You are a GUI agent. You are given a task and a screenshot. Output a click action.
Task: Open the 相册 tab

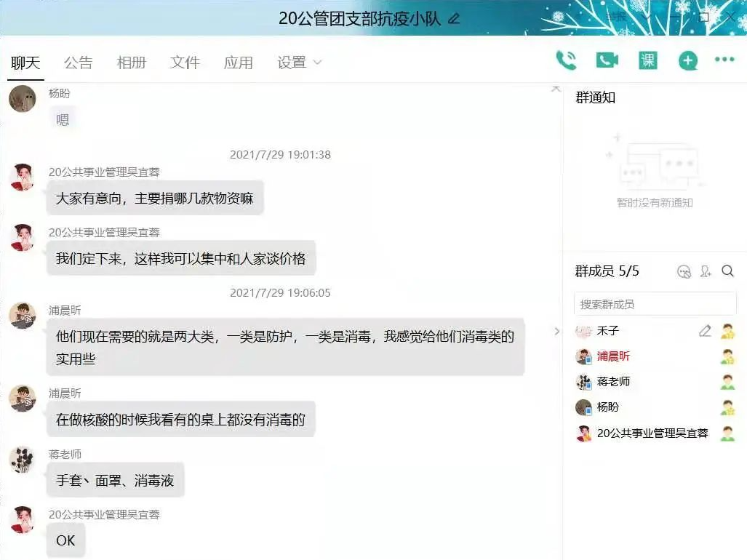pyautogui.click(x=132, y=63)
